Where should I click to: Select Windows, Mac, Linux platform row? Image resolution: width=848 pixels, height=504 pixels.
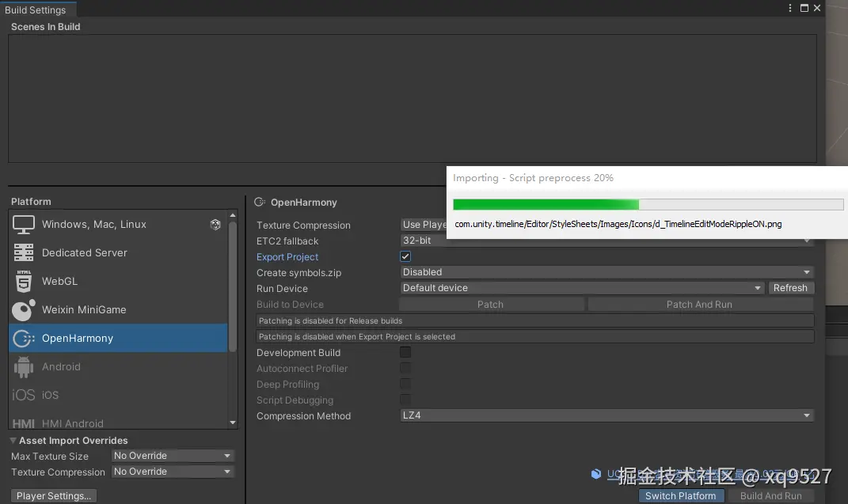coord(119,224)
